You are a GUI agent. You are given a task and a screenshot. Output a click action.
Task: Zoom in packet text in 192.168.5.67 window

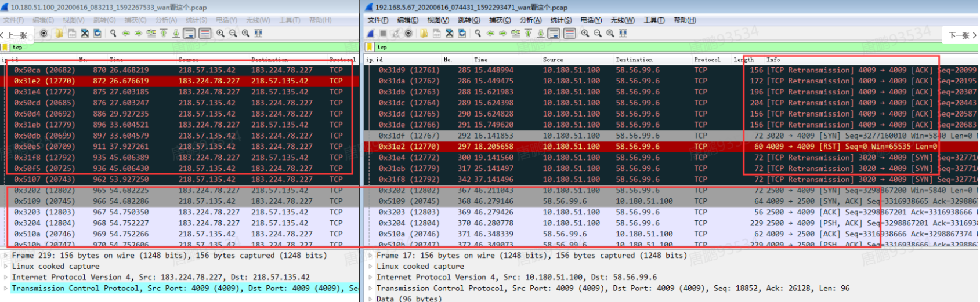pos(585,34)
